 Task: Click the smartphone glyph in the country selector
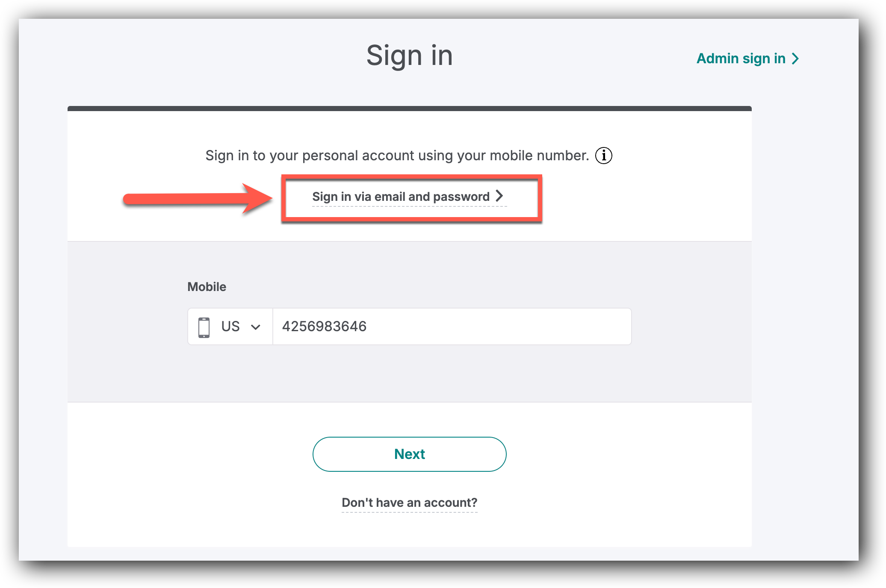[x=204, y=326]
